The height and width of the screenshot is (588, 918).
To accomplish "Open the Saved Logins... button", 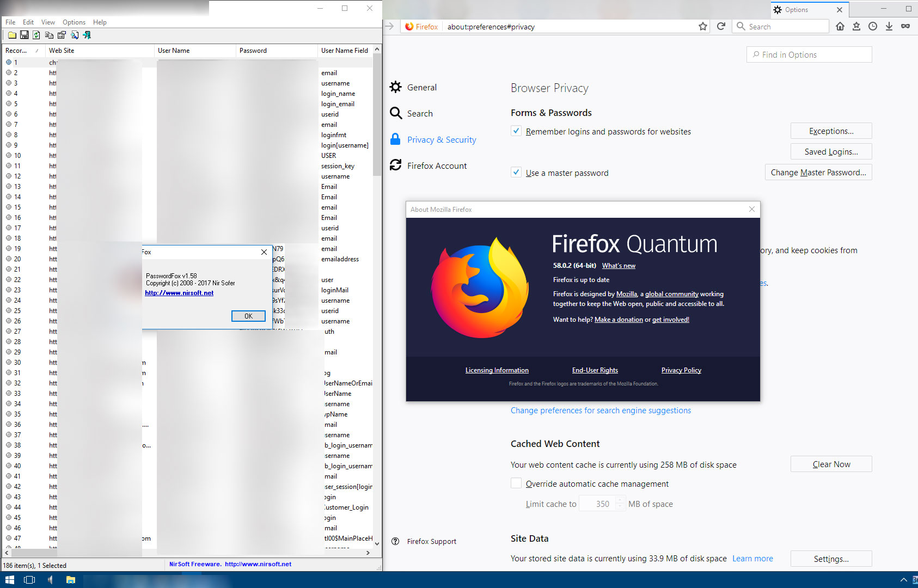I will [x=831, y=151].
